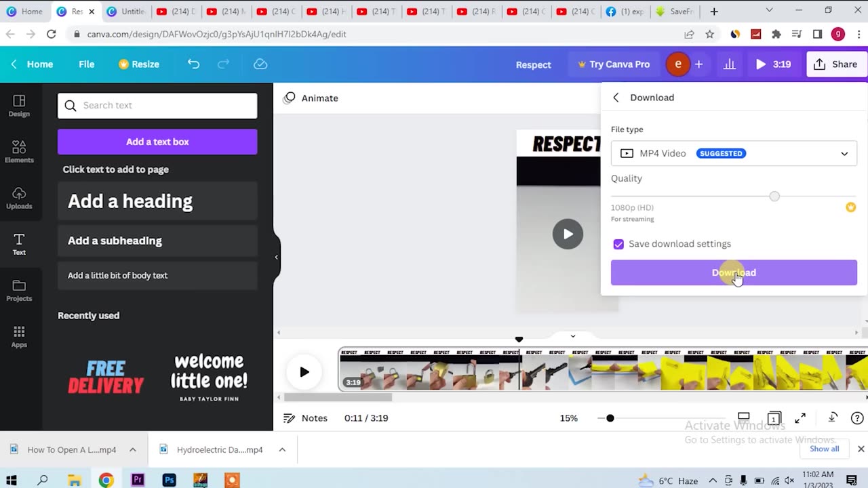
Task: Switch to the first Home browser tab
Action: click(x=26, y=12)
